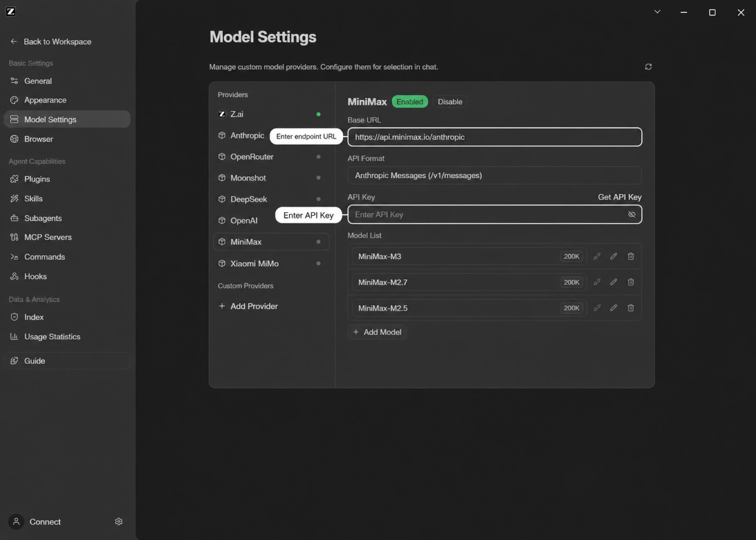Click the Usage Statistics chart icon
756x540 pixels.
14,336
